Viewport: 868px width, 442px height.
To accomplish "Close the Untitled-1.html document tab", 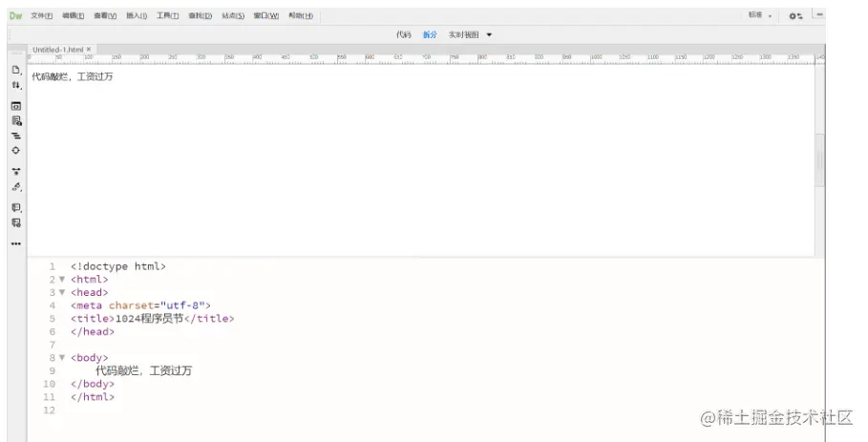I will pyautogui.click(x=89, y=50).
